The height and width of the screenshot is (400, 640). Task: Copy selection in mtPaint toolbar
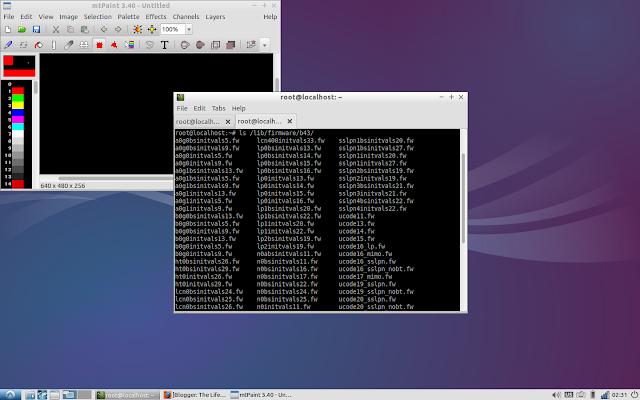pos(70,29)
